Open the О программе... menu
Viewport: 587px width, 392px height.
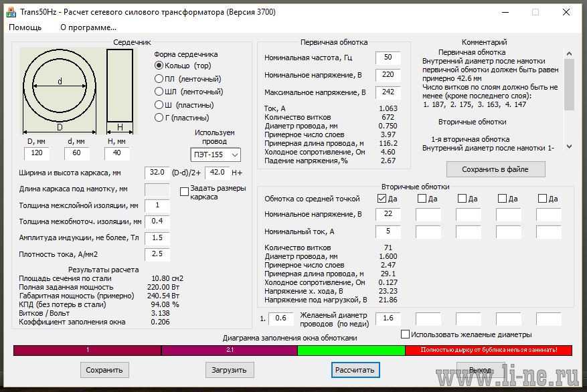(x=88, y=27)
